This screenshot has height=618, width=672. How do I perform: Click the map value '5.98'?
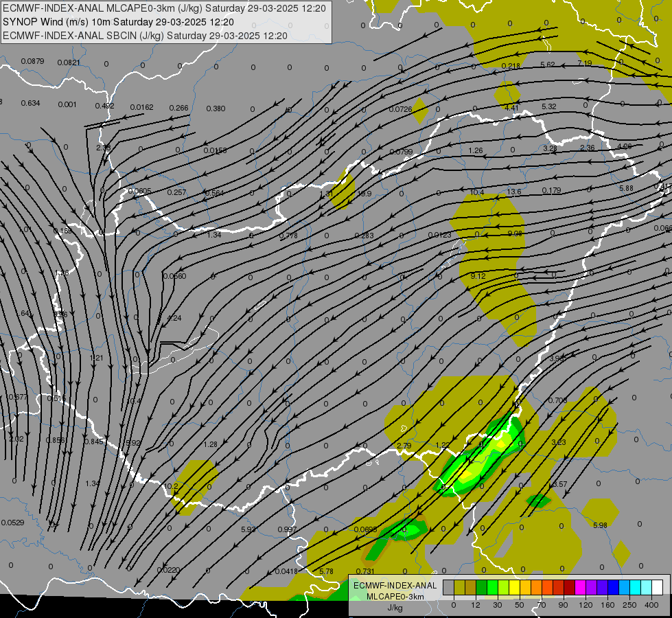[x=600, y=525]
